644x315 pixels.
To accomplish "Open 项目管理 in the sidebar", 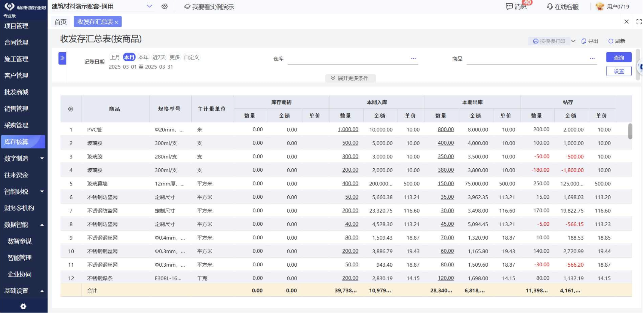I will [x=16, y=26].
